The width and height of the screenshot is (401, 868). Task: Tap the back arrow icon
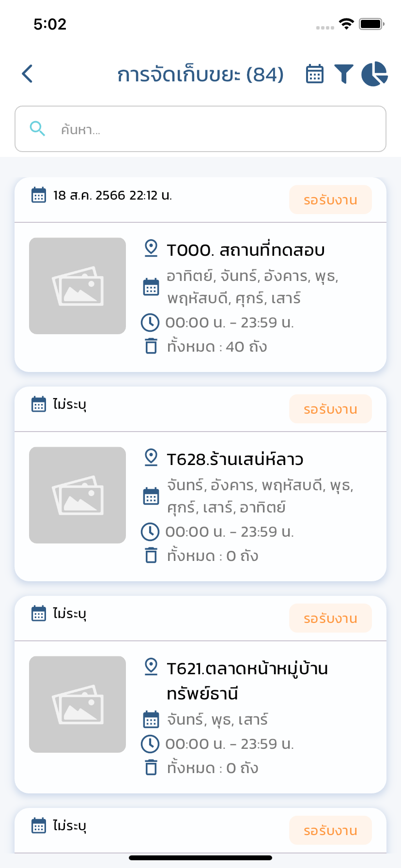(x=28, y=74)
